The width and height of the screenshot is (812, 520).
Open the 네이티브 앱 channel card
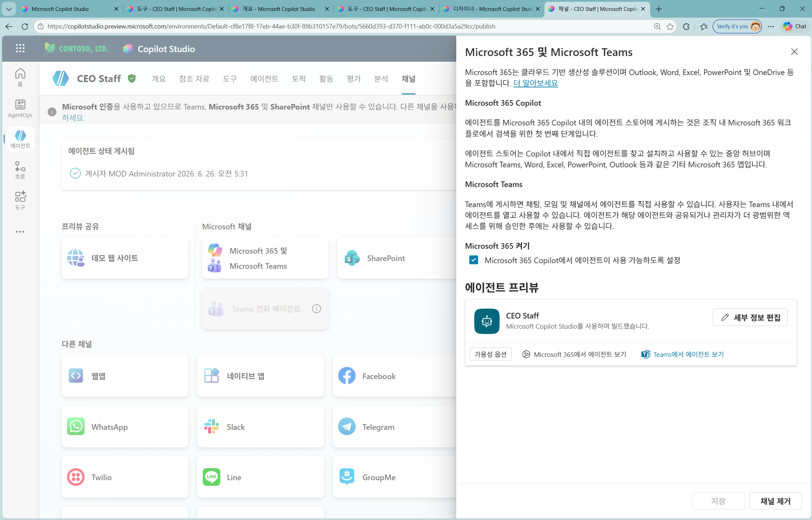[260, 376]
